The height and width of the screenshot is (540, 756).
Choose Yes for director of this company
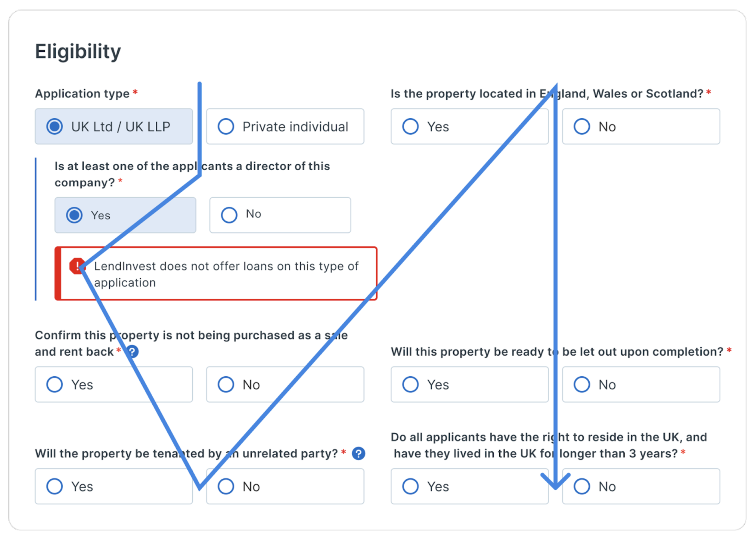(126, 215)
